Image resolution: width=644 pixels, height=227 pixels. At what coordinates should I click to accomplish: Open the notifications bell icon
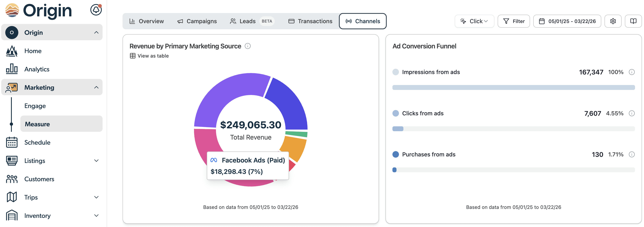click(x=96, y=10)
